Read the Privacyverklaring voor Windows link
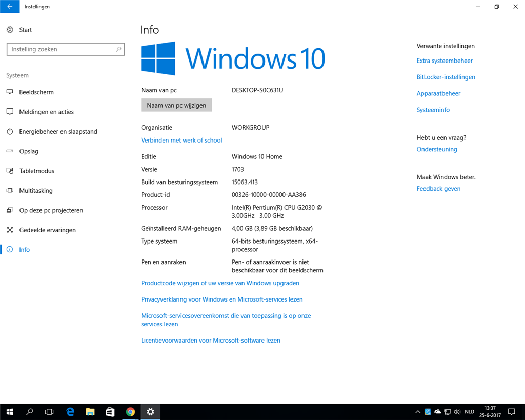525x420 pixels. tap(221, 299)
